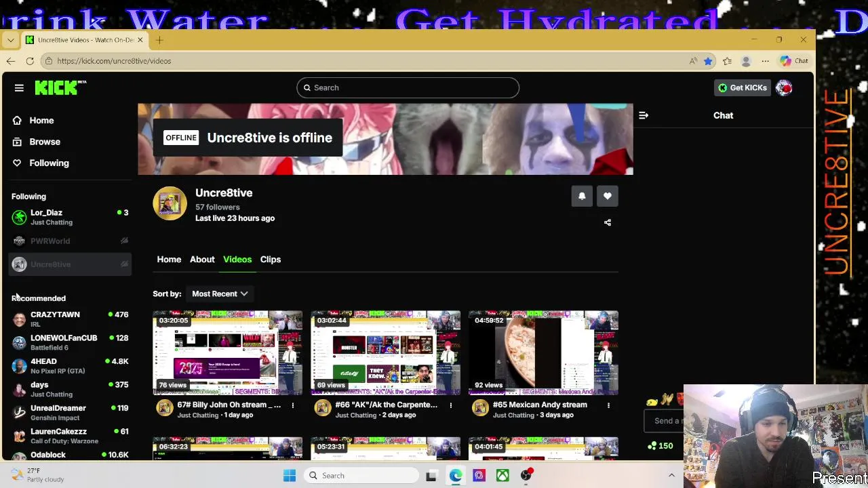Open the Kick sidebar hamburger menu
This screenshot has width=868, height=488.
(x=19, y=87)
